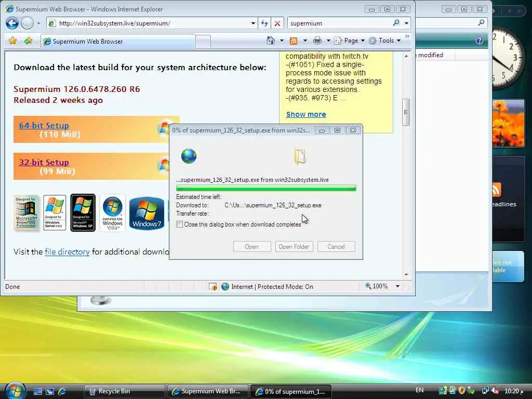Viewport: 532px width, 399px height.
Task: Click the network tray icon
Action: 486,391
